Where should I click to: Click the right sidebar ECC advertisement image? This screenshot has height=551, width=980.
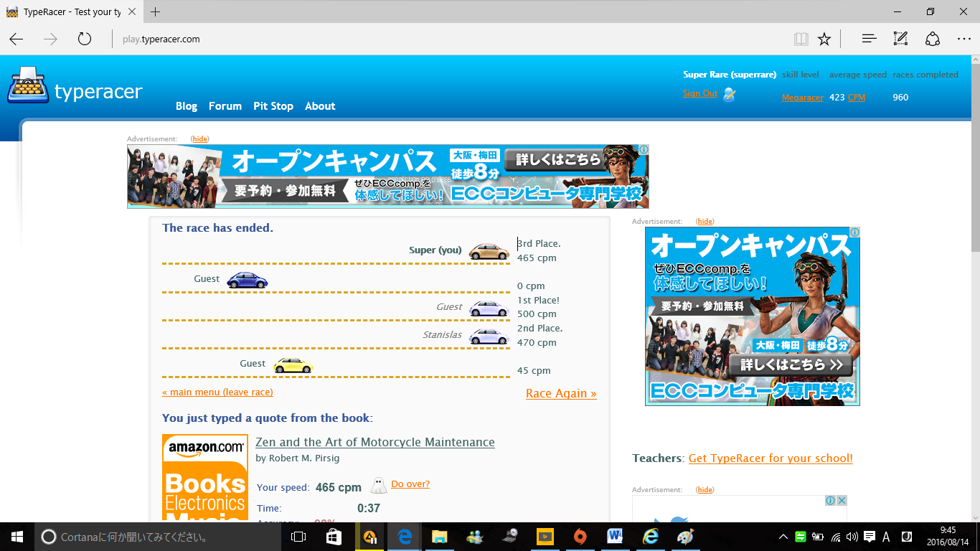click(x=753, y=316)
